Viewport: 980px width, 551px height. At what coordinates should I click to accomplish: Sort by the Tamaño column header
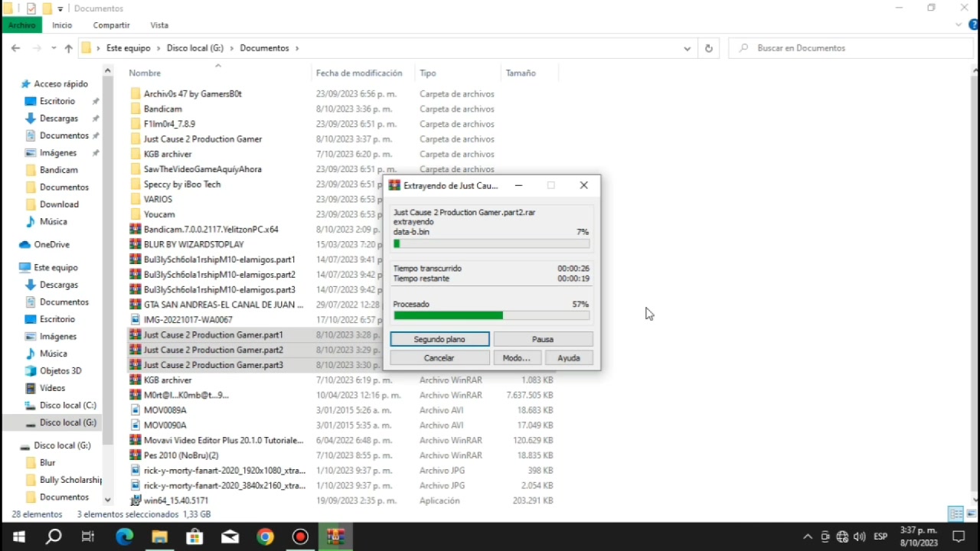[x=521, y=73]
